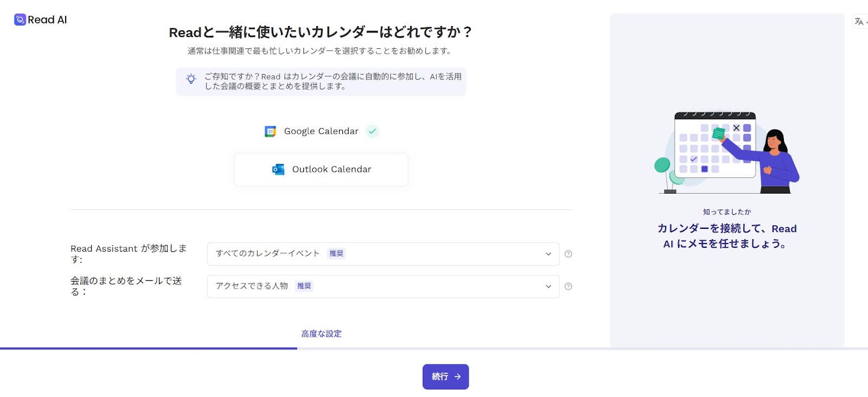Screen dimensions: 868x397
Task: Click the ご存知ですか tip text box
Action: 321,81
